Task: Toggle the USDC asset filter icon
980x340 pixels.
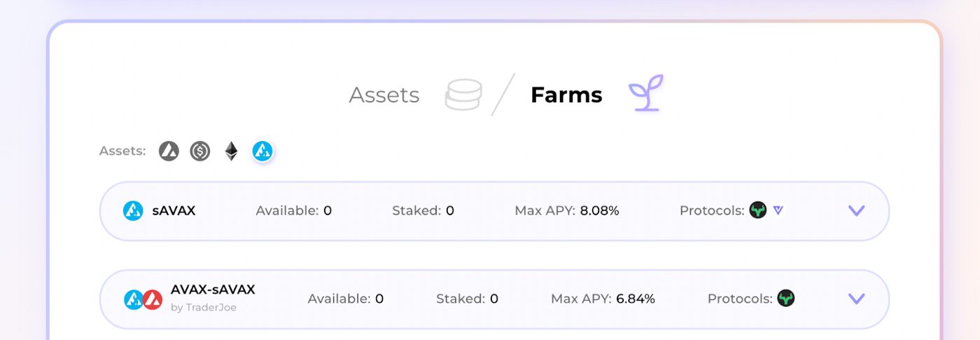Action: click(200, 151)
